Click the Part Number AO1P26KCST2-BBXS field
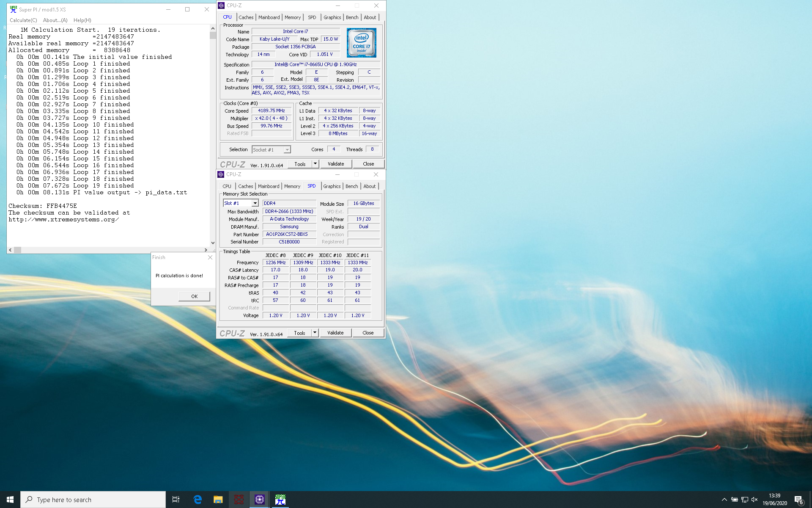 click(289, 234)
